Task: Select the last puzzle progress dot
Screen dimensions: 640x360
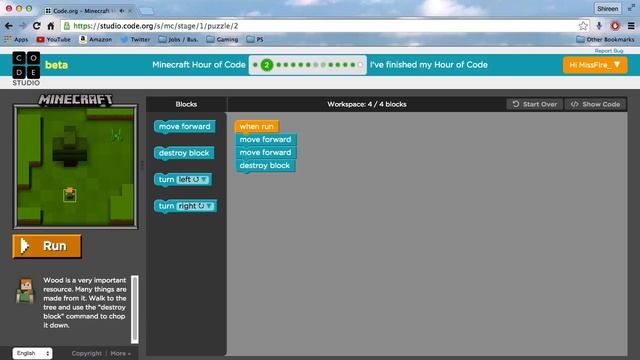Action: pyautogui.click(x=360, y=65)
